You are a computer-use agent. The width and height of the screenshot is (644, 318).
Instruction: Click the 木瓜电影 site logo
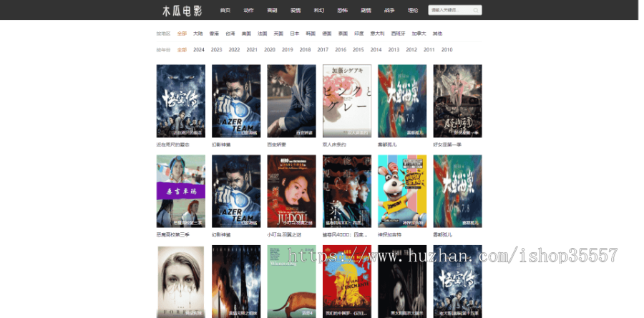coord(182,11)
